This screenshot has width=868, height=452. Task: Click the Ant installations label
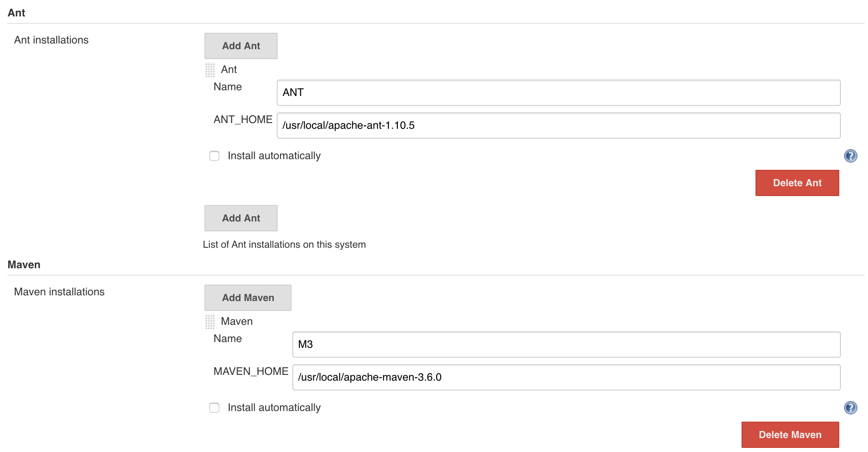51,40
